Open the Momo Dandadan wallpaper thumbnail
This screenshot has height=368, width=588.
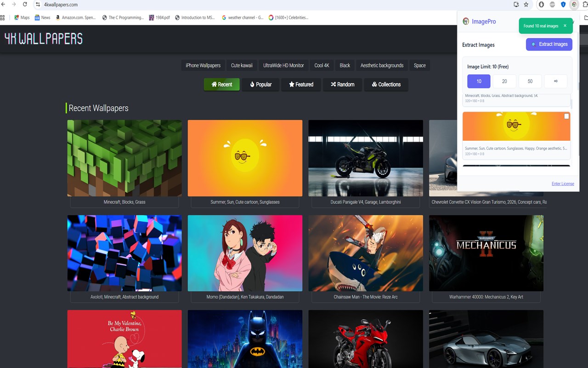tap(245, 253)
